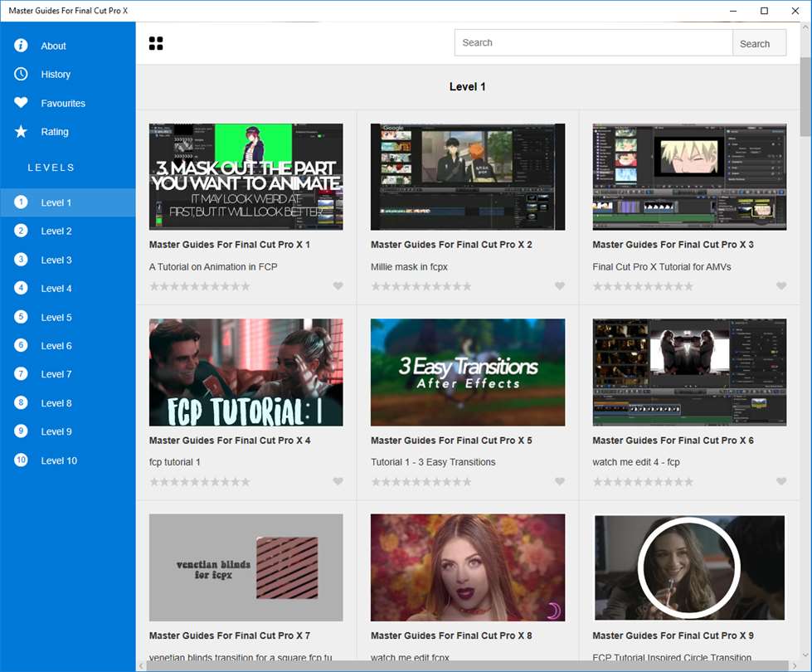Click the Rating star icon
This screenshot has height=672, width=812.
(21, 132)
